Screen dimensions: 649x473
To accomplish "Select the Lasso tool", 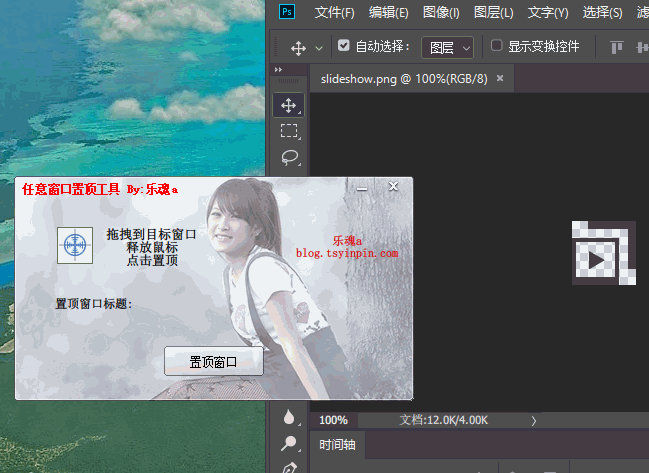I will (289, 158).
